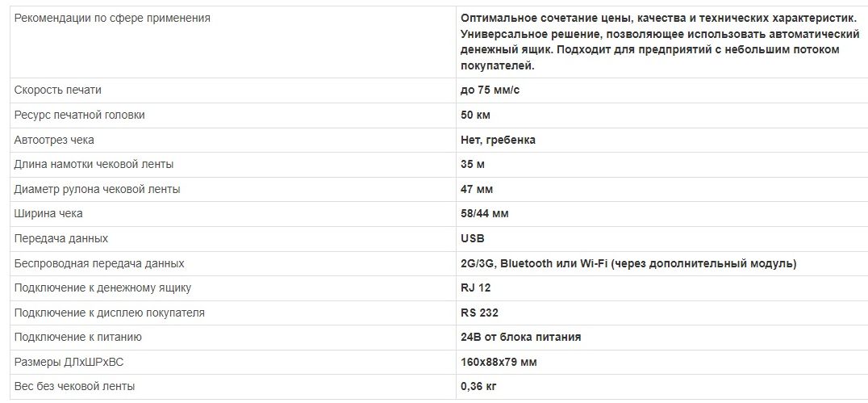This screenshot has height=403, width=868.
Task: Click 'Беспроводная передача данных' label
Action: [x=99, y=264]
